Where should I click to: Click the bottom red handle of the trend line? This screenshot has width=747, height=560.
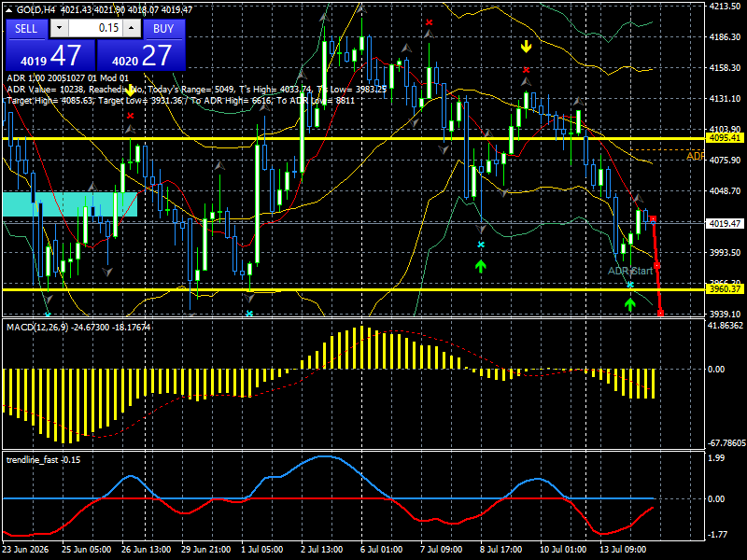click(661, 313)
